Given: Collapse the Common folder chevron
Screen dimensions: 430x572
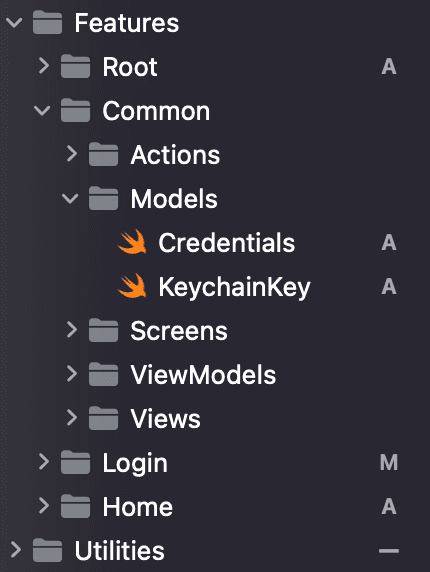Looking at the screenshot, I should [42, 111].
